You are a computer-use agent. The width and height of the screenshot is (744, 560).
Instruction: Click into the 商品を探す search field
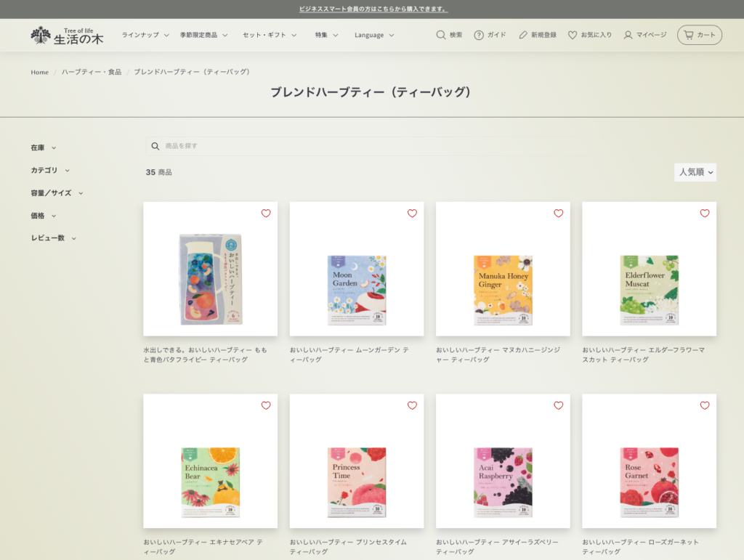431,146
